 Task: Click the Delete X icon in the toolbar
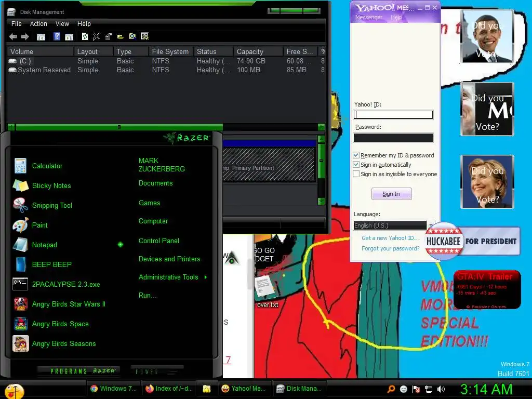(x=96, y=36)
